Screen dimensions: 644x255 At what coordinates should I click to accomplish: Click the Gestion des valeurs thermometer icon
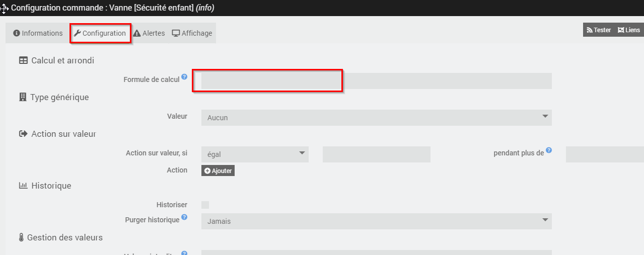pyautogui.click(x=21, y=237)
